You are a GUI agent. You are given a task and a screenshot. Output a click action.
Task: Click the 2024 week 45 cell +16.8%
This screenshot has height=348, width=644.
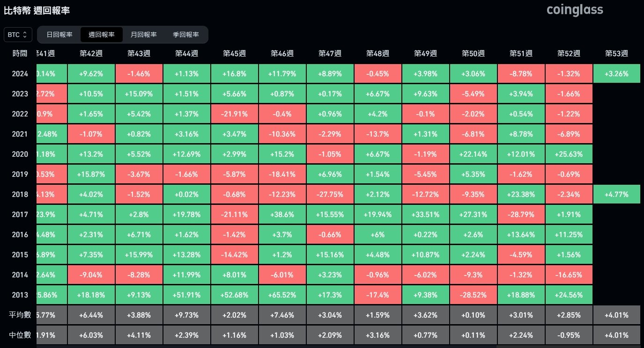point(234,74)
